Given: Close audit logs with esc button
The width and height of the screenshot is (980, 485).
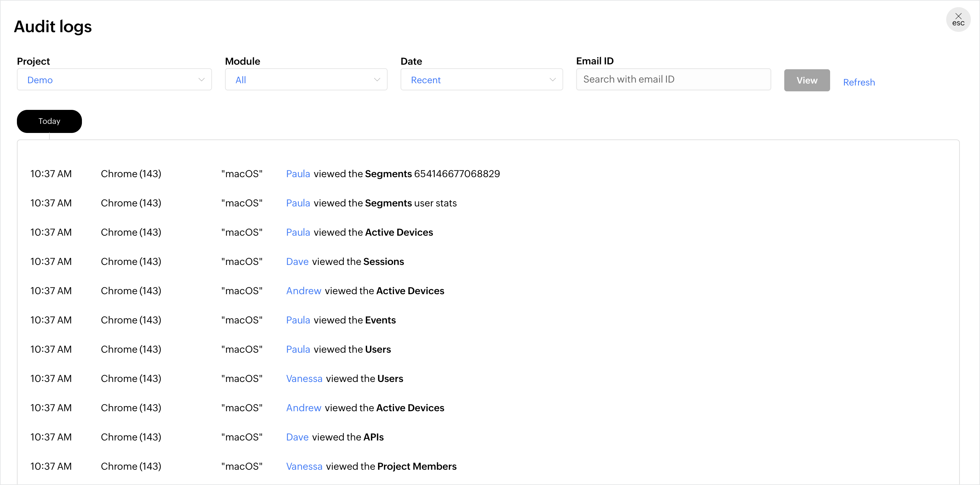Looking at the screenshot, I should [958, 20].
